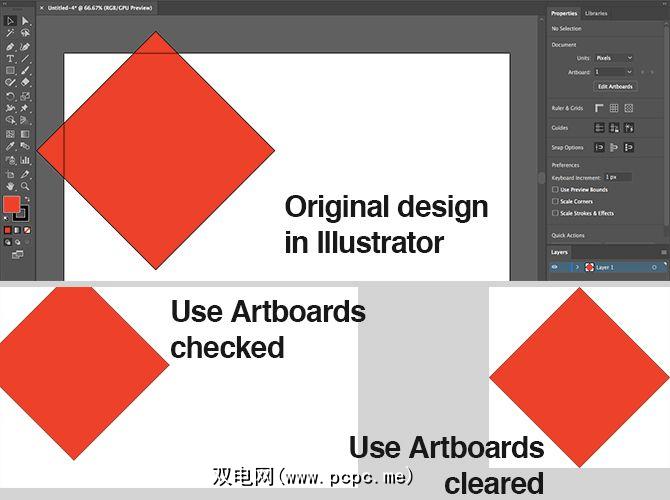670x500 pixels.
Task: Swap fill and stroke colors
Action: pyautogui.click(x=27, y=199)
